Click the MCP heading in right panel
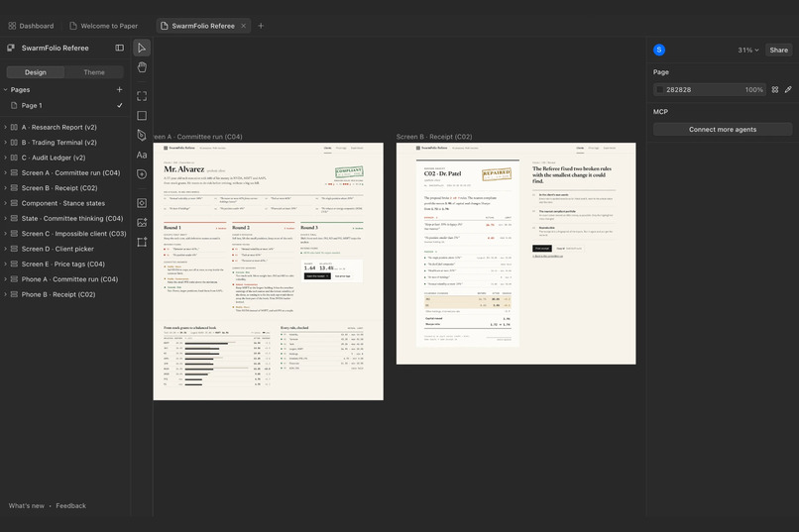 coord(660,112)
